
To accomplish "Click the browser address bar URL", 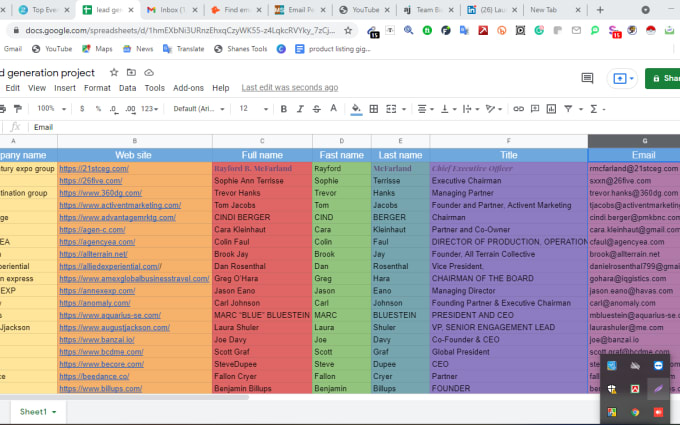I will (180, 30).
